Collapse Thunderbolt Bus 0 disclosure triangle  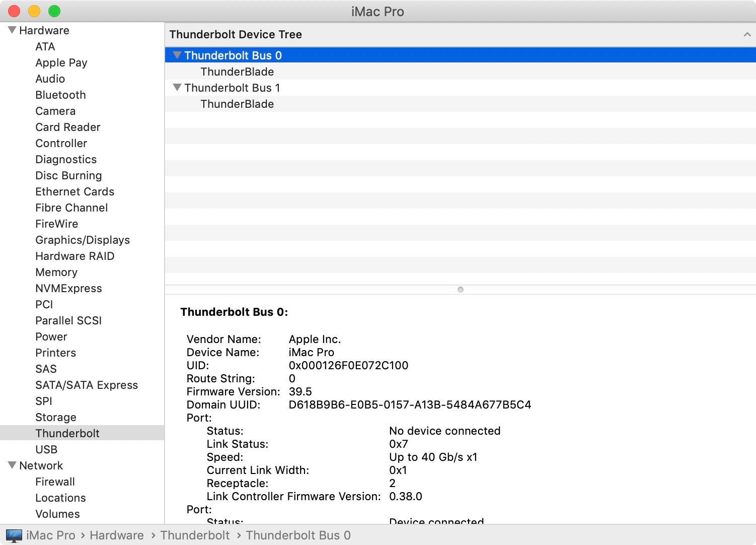[177, 55]
